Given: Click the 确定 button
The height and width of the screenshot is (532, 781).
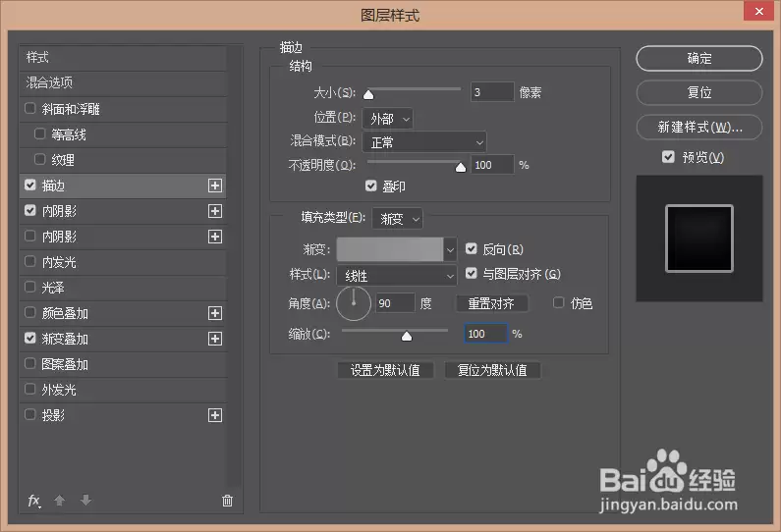Looking at the screenshot, I should 699,59.
